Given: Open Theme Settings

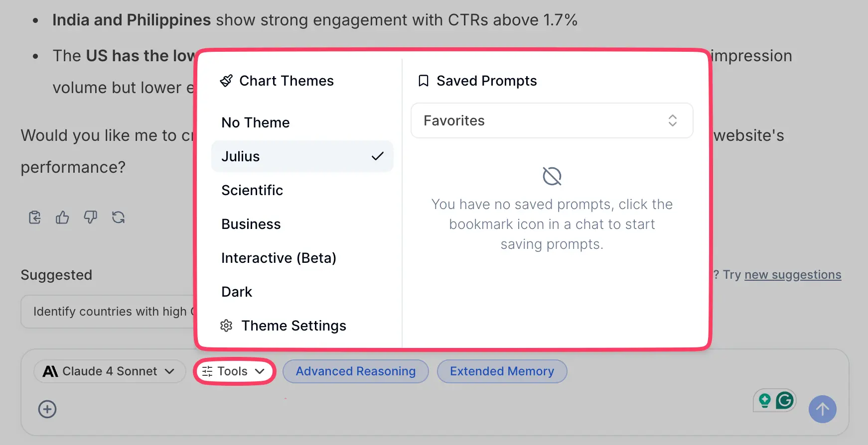Looking at the screenshot, I should pyautogui.click(x=293, y=326).
